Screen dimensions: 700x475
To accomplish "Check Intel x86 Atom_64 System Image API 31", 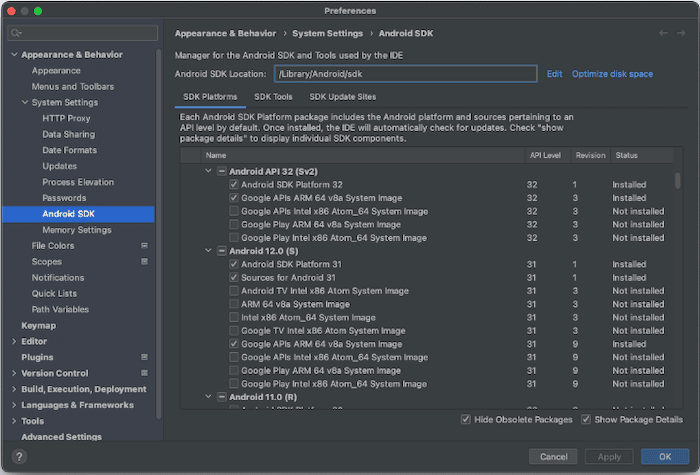I will 233,317.
